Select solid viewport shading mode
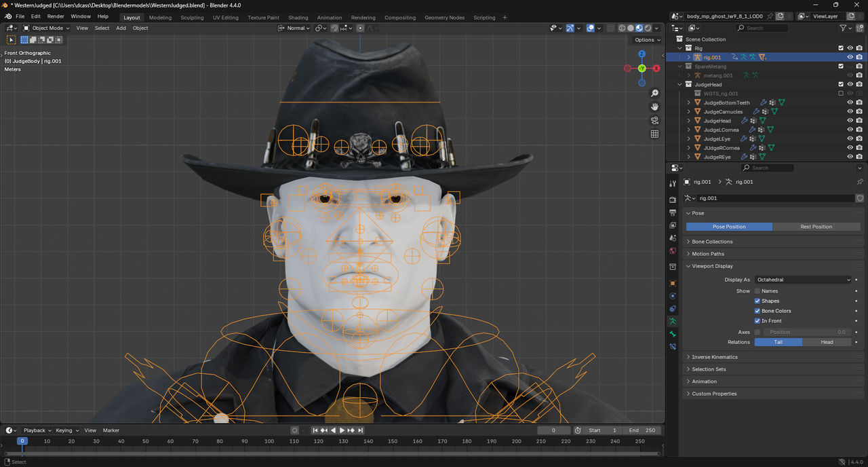The width and height of the screenshot is (868, 467). [631, 28]
